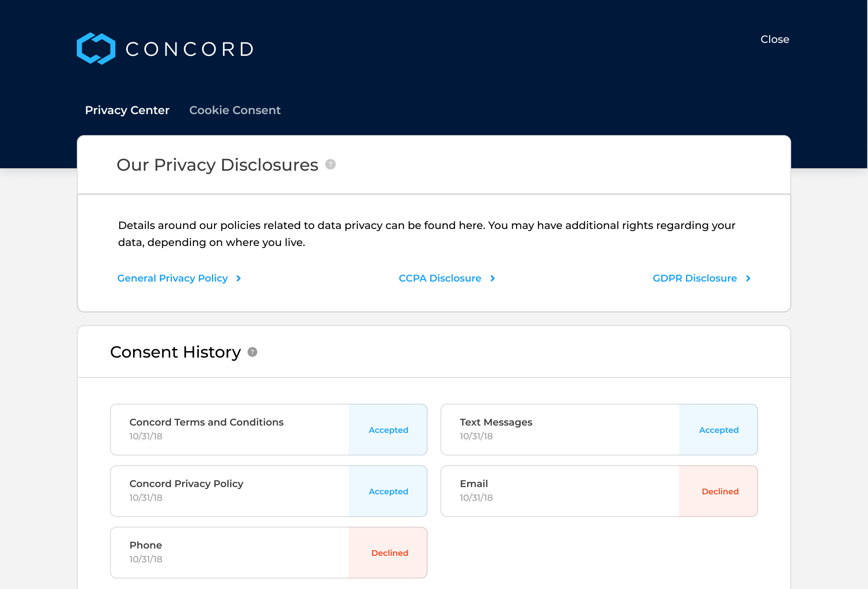Image resolution: width=868 pixels, height=589 pixels.
Task: Click help icon beside Our Privacy Disclosures
Action: 330,164
